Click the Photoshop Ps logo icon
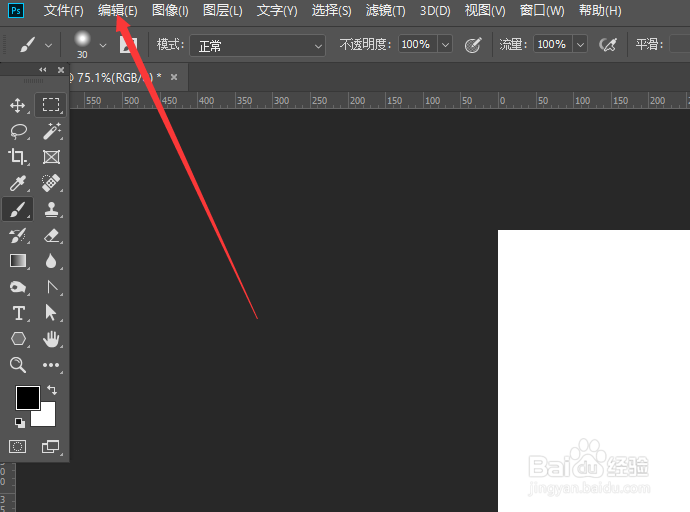 (16, 10)
